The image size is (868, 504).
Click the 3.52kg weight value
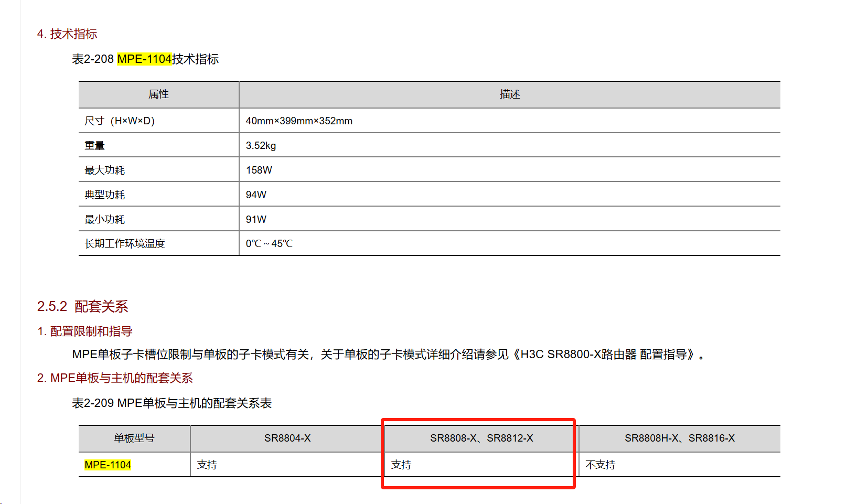261,146
